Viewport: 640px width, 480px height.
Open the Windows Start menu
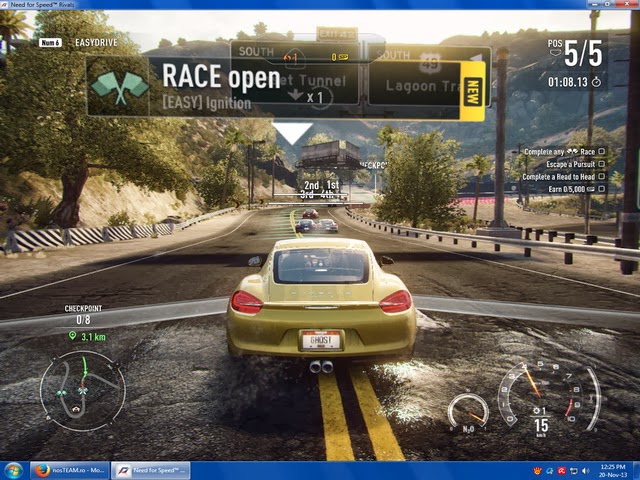pyautogui.click(x=13, y=471)
